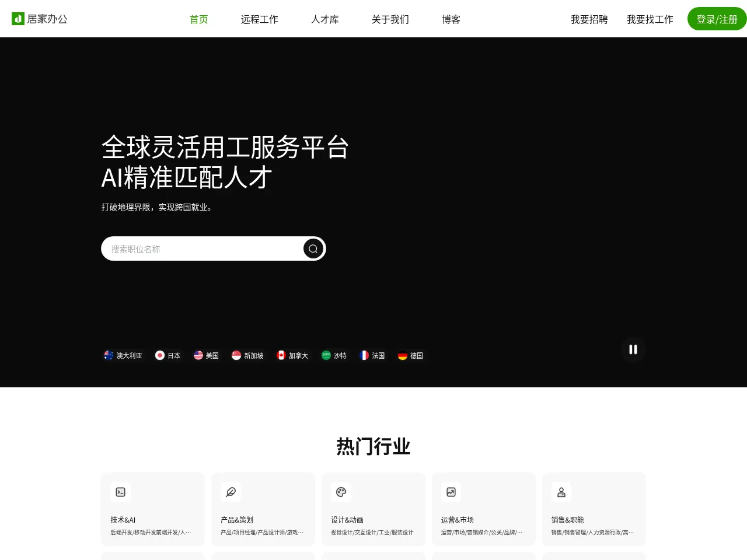Click the search magnifier button

tap(313, 249)
